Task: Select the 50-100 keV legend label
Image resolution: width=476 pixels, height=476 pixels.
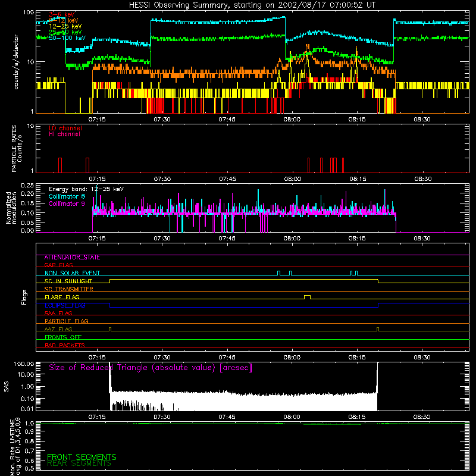Action: tap(67, 38)
